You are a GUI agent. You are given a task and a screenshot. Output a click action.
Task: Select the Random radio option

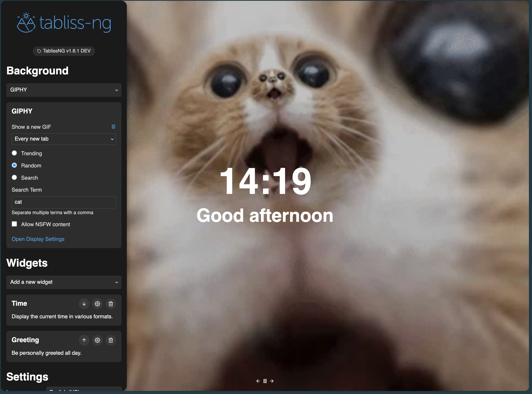14,165
